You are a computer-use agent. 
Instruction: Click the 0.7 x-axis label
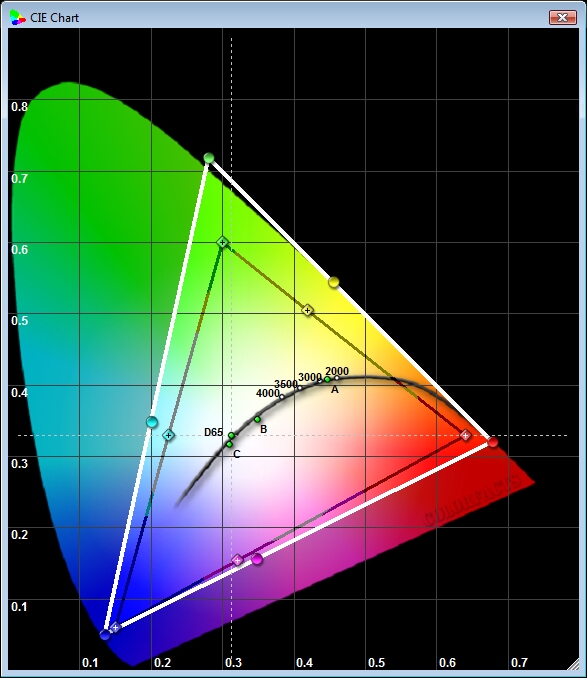[x=519, y=662]
